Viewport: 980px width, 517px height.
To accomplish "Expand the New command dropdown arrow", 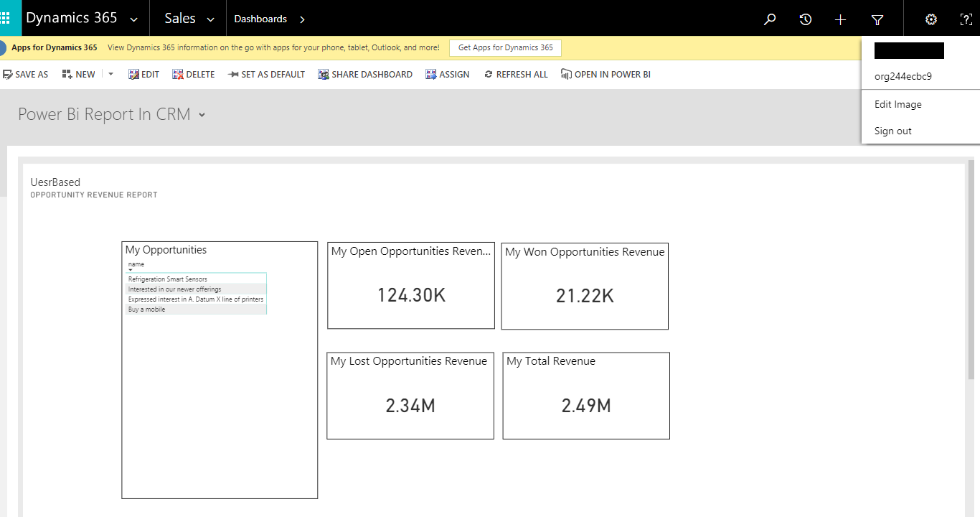I will 110,74.
